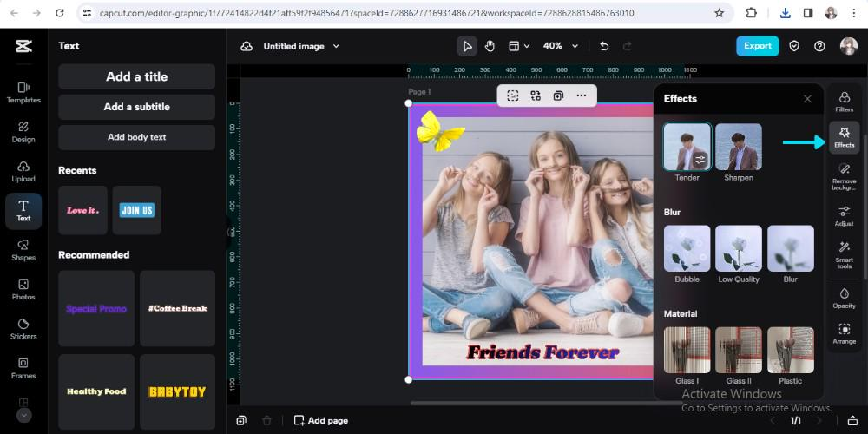868x434 pixels.
Task: Undo the last action
Action: 604,46
